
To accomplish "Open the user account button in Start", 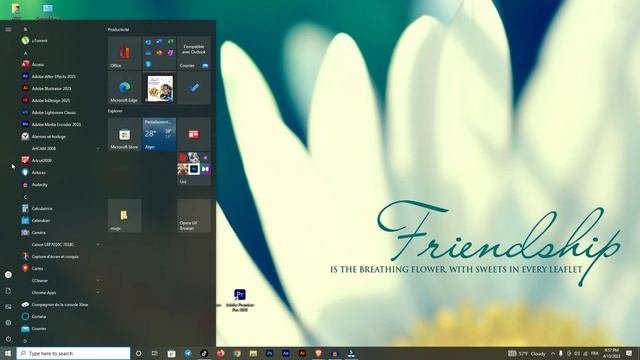I will 8,275.
